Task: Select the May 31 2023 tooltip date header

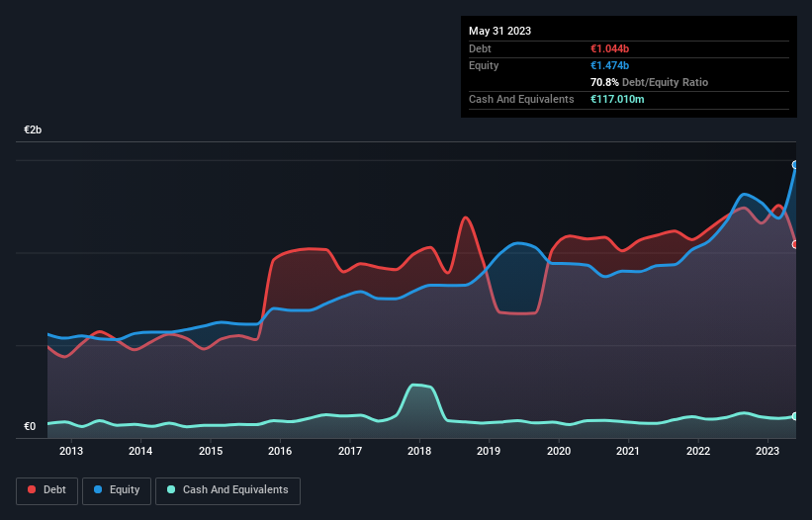Action: click(499, 31)
